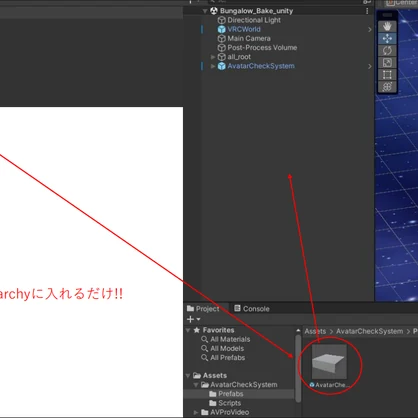The height and width of the screenshot is (418, 418).
Task: Expand the AvatarCheckSystem hierarchy object
Action: pyautogui.click(x=213, y=66)
